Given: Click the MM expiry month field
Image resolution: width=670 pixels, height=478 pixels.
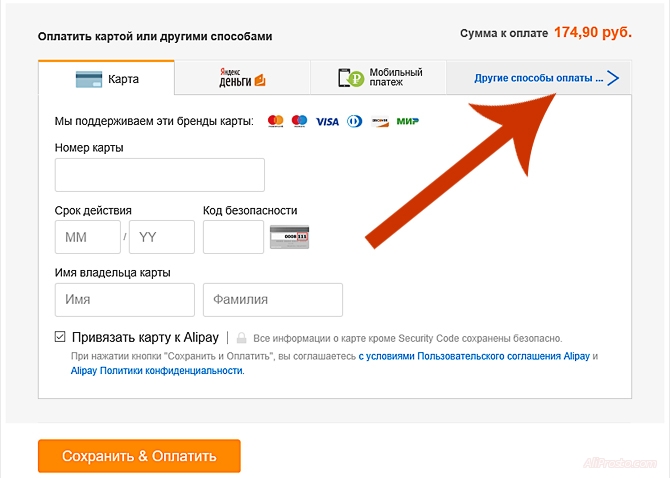Looking at the screenshot, I should pos(88,237).
